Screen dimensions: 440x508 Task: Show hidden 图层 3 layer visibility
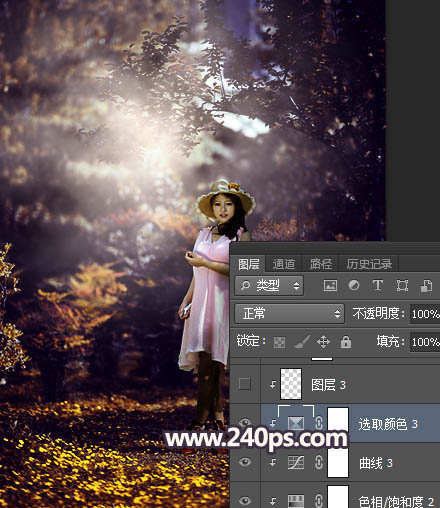tap(245, 384)
